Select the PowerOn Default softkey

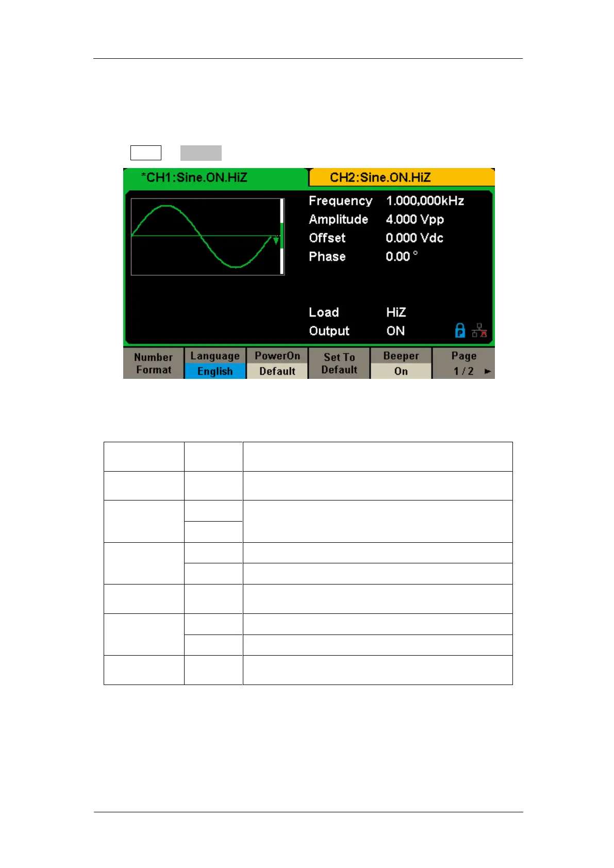point(277,363)
